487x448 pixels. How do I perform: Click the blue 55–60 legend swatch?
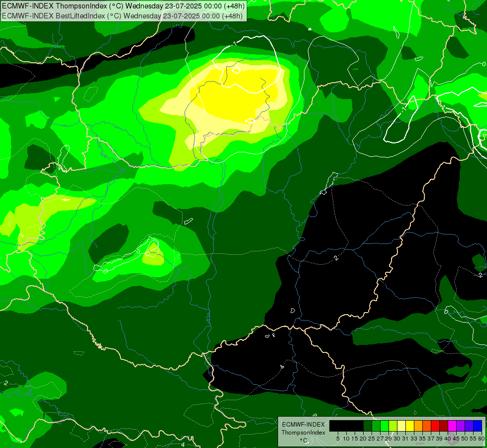coord(478,426)
